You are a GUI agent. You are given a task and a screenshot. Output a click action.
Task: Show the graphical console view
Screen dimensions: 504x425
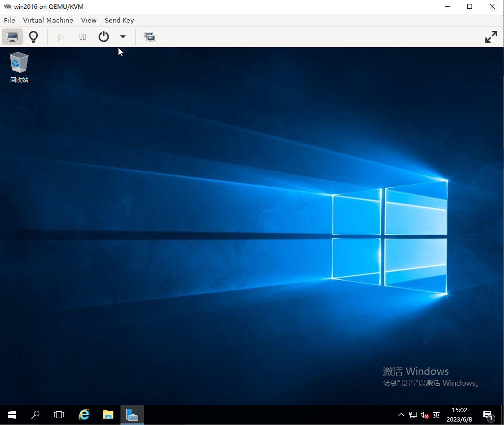[12, 37]
